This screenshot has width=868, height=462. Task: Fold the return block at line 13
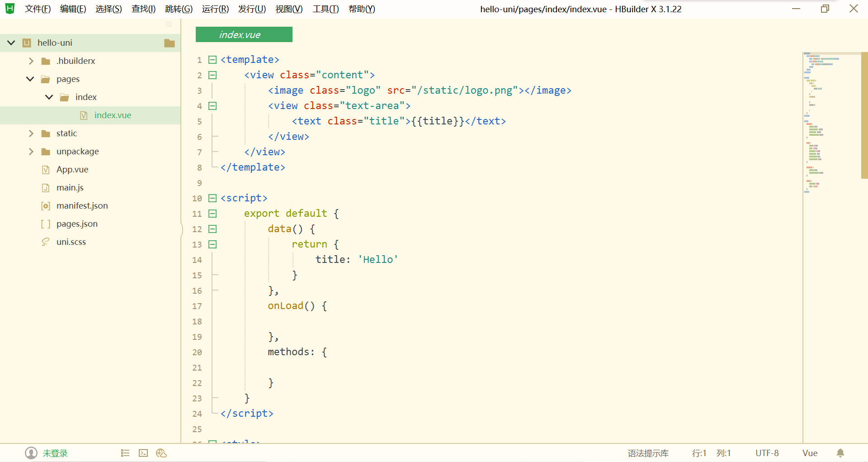pyautogui.click(x=212, y=244)
